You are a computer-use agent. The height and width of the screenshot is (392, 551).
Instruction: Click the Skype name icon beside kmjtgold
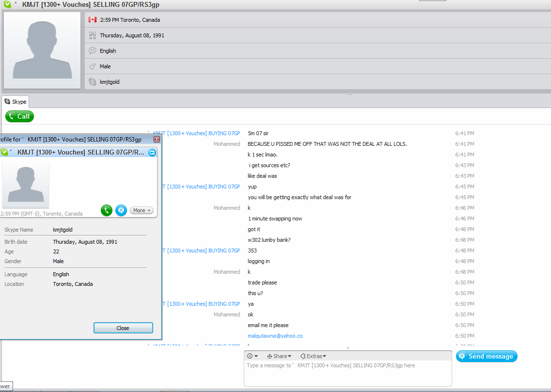[93, 81]
